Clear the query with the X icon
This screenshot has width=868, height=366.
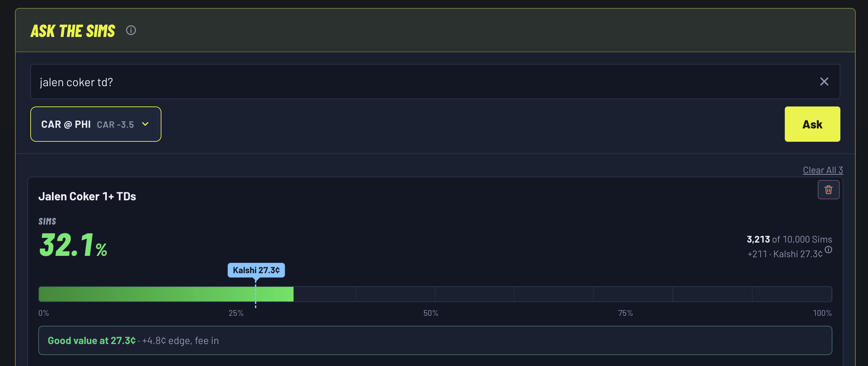tap(824, 82)
